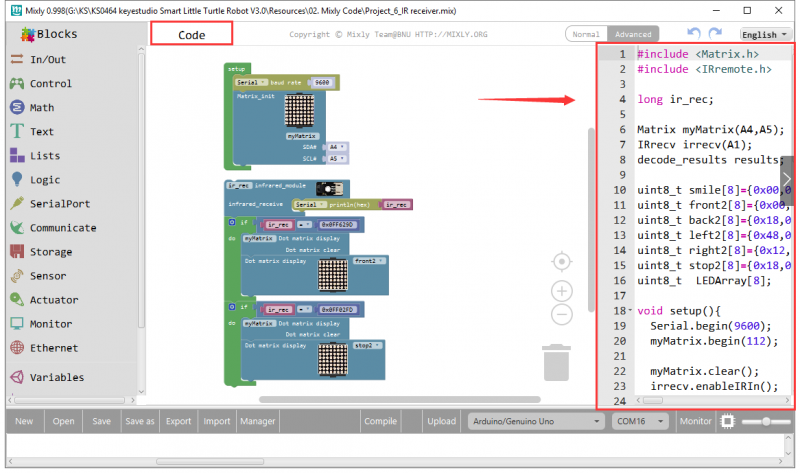Toggle the second if block's gear settings

232,307
